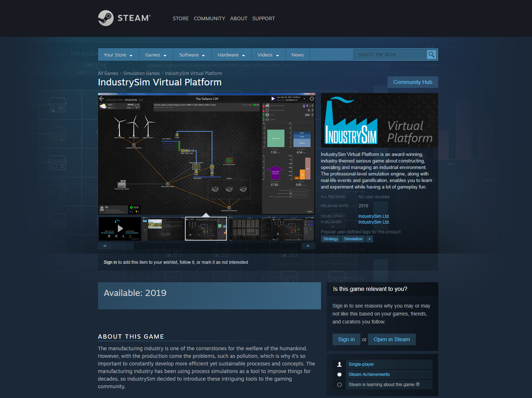Click the Steam learning spinner icon
Viewport: 532px width, 398px height.
(339, 385)
